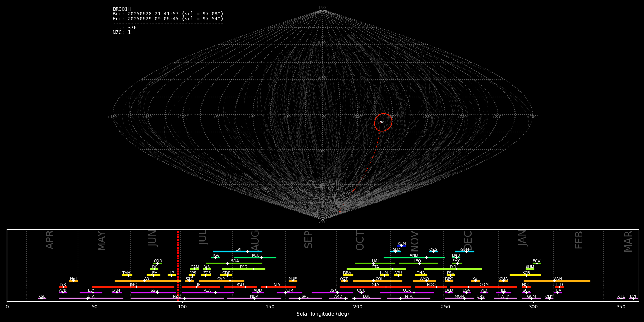Select the pink KSE shower bar
The width and height of the screenshot is (644, 322).
[42, 298]
